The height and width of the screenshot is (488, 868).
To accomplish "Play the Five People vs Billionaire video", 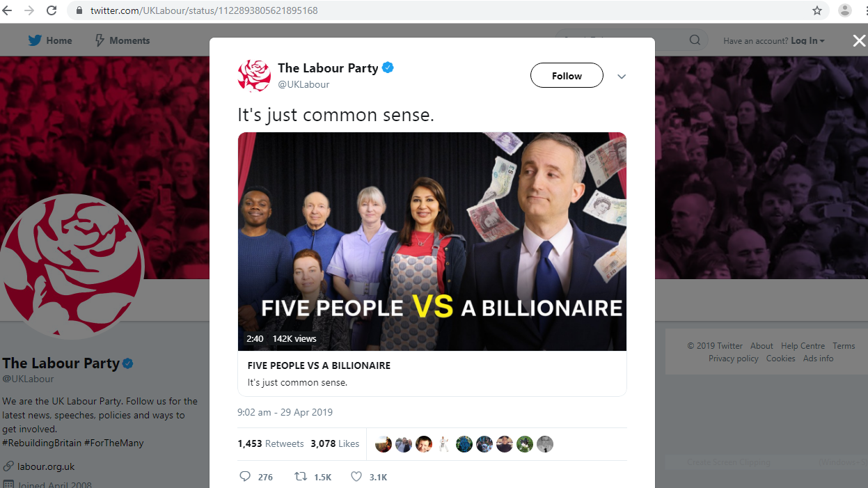I will coord(432,242).
